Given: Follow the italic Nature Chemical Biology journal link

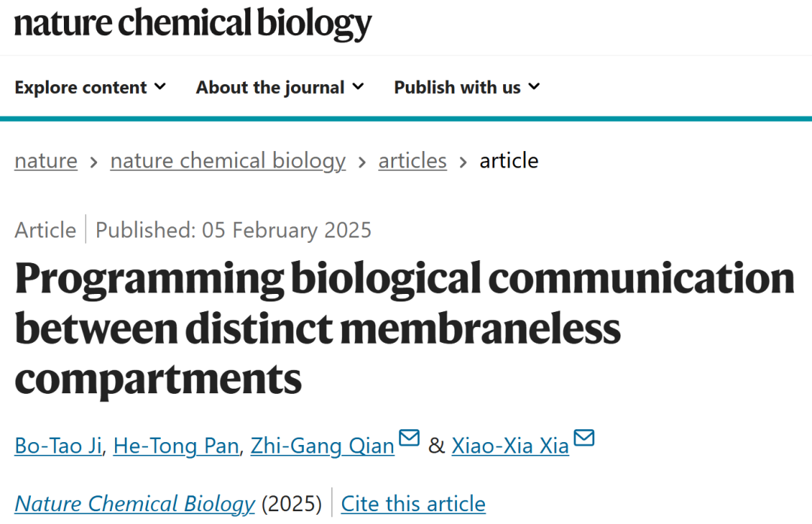Looking at the screenshot, I should tap(135, 503).
